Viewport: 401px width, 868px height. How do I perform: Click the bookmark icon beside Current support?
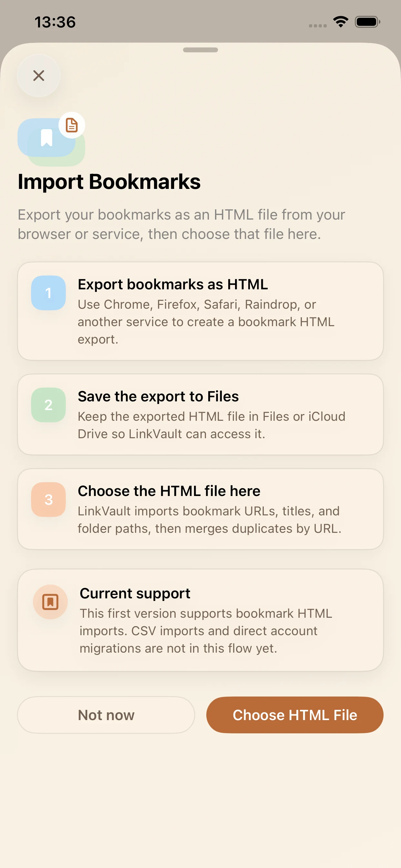50,602
